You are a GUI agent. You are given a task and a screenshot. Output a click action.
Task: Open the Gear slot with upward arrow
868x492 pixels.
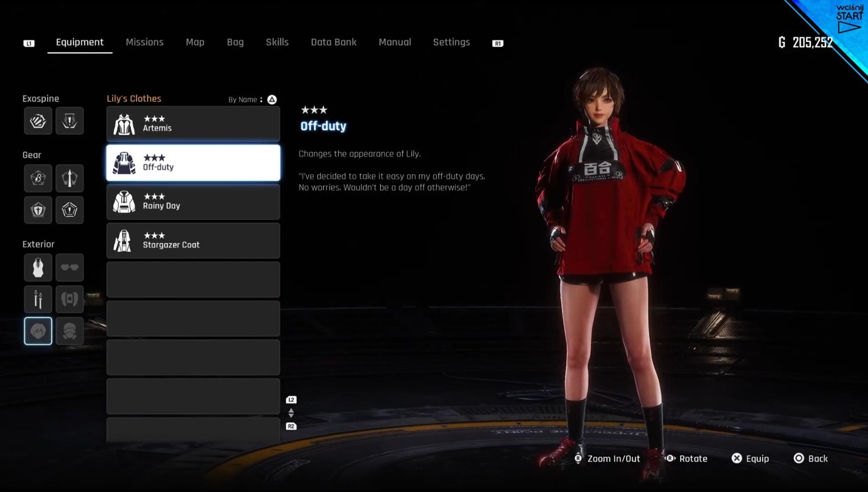pyautogui.click(x=69, y=178)
